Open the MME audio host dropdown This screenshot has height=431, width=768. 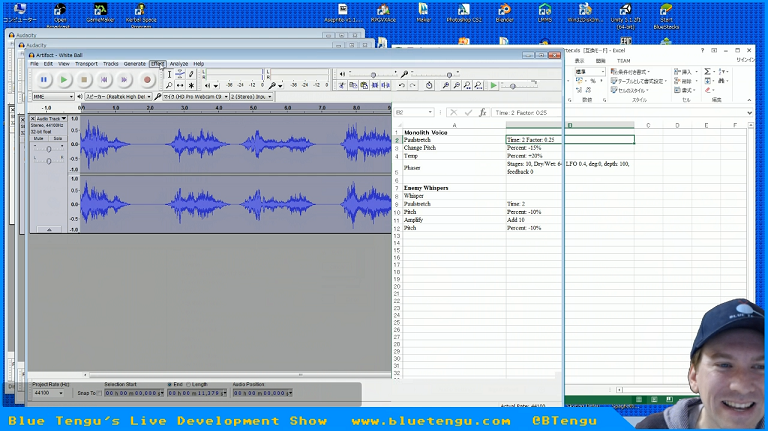click(x=53, y=96)
